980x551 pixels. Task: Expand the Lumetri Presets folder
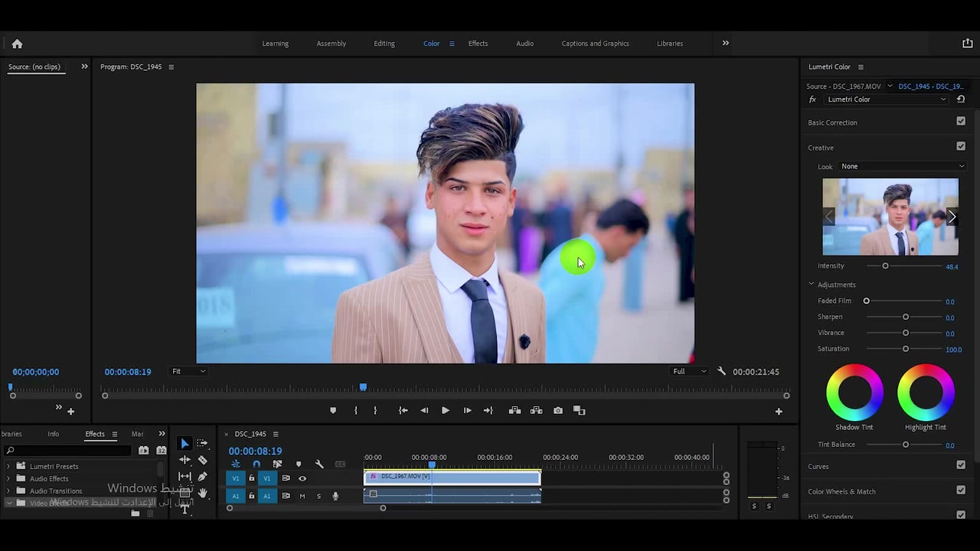tap(8, 466)
